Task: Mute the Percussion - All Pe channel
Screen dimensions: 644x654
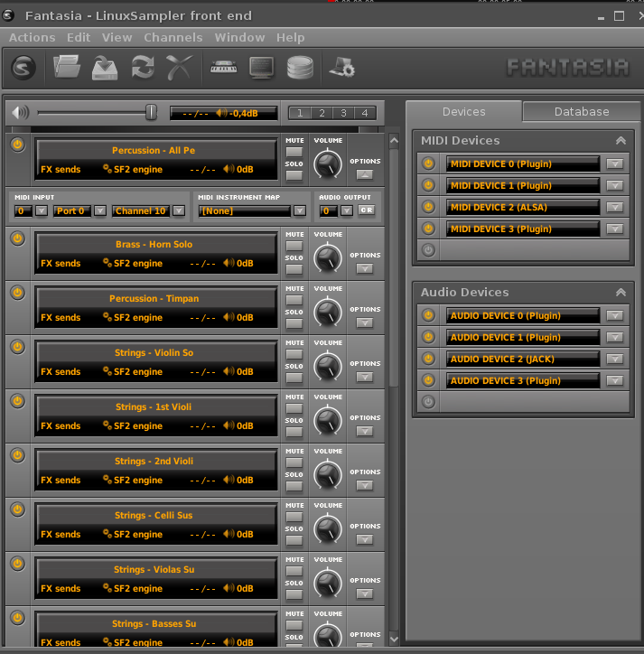Action: tap(294, 152)
